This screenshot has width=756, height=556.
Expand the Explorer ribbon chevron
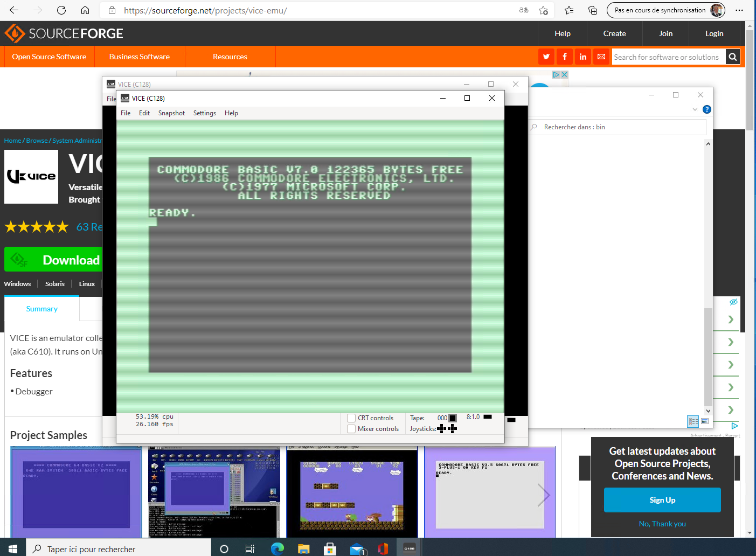click(695, 109)
